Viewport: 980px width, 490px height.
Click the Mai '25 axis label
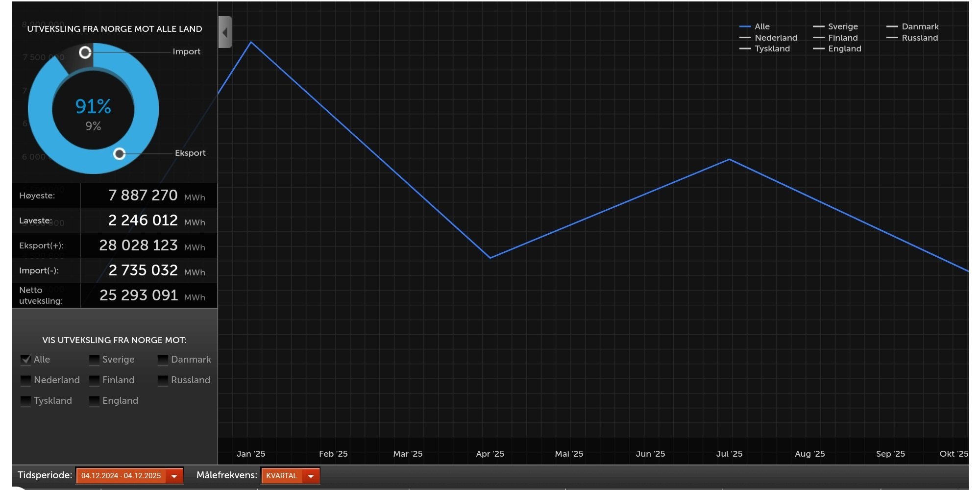point(569,454)
